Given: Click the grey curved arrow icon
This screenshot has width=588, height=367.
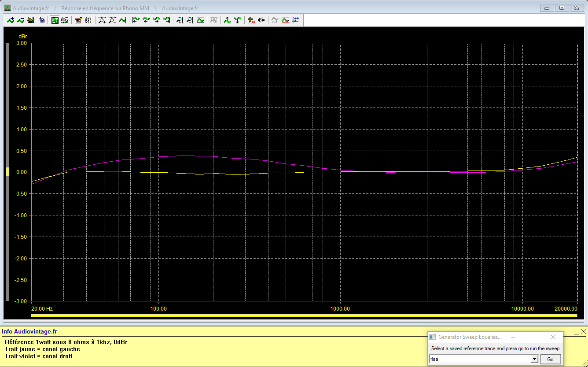Looking at the screenshot, I should coord(275,20).
